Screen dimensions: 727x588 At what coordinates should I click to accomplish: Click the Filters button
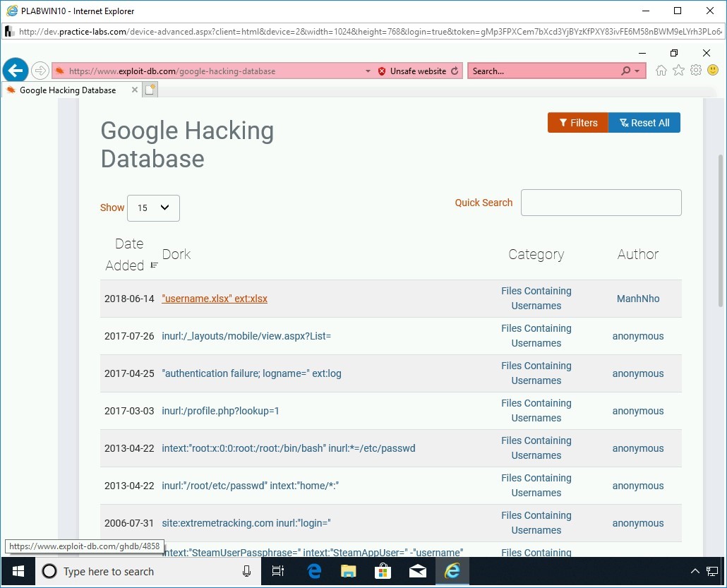(577, 122)
